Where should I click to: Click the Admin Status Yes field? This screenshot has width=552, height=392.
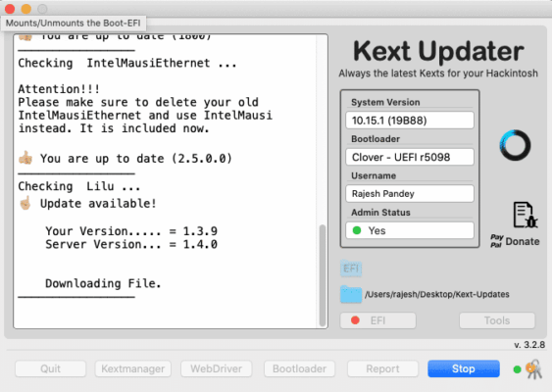pyautogui.click(x=410, y=230)
